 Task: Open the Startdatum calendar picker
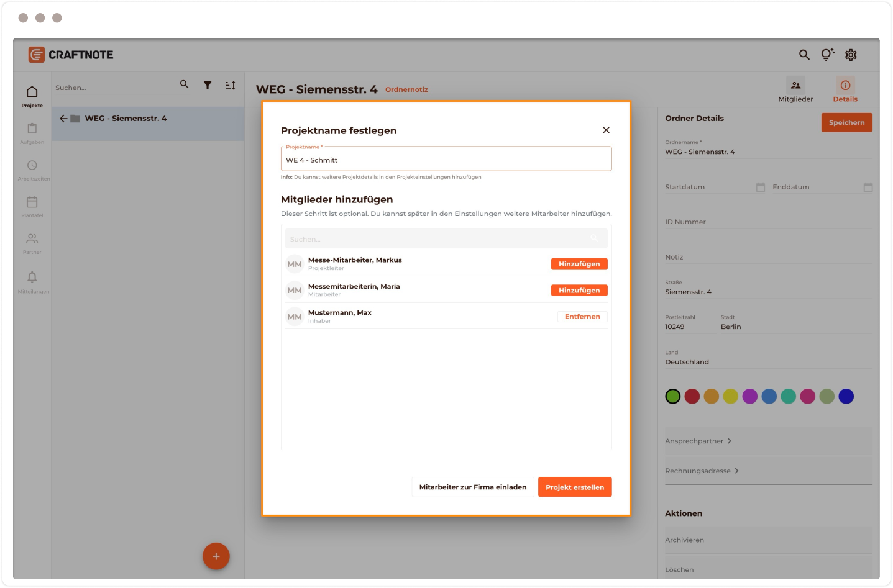[760, 187]
